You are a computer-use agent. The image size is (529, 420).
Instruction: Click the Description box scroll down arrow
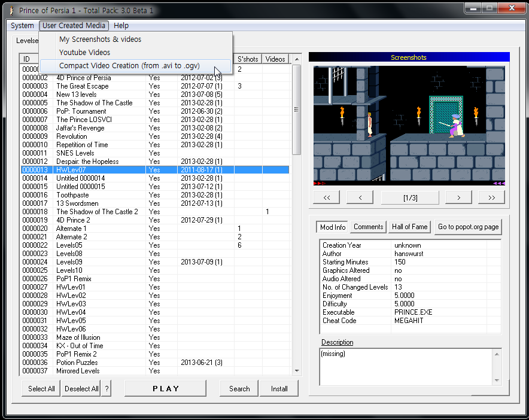497,380
